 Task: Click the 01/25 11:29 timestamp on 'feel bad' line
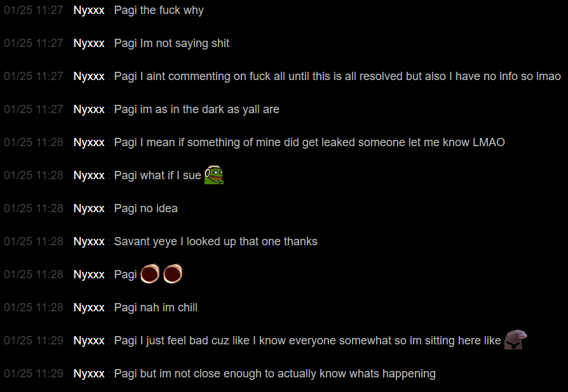(x=34, y=341)
